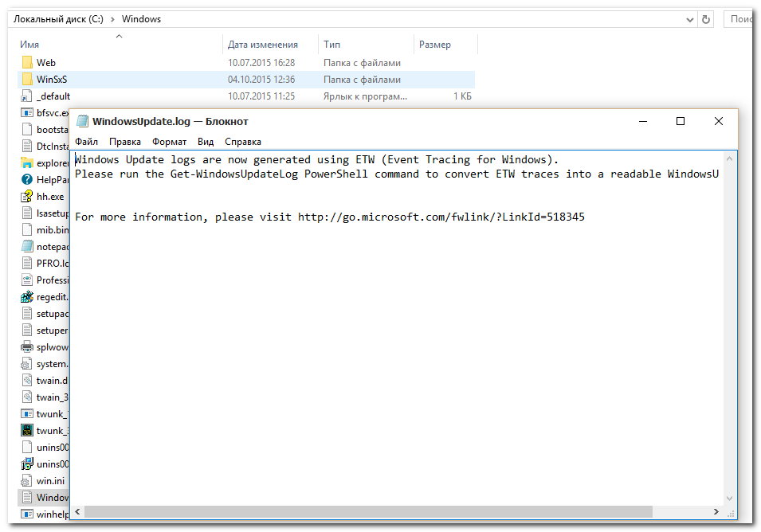Click the system.ini gear file icon
The width and height of the screenshot is (761, 532).
pyautogui.click(x=27, y=364)
